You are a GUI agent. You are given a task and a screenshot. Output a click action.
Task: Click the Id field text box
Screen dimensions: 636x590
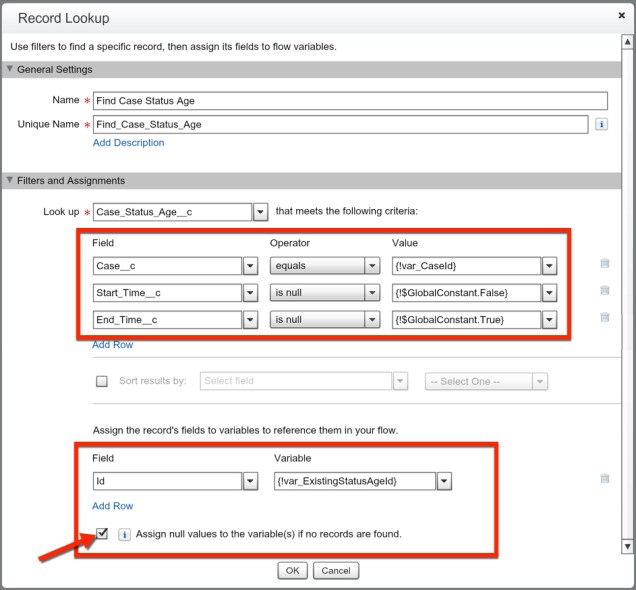click(x=168, y=481)
